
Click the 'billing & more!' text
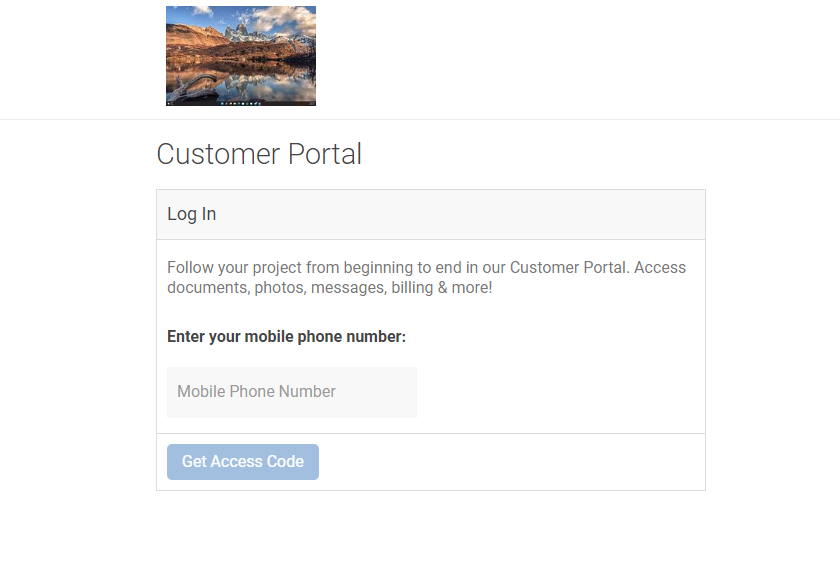442,288
